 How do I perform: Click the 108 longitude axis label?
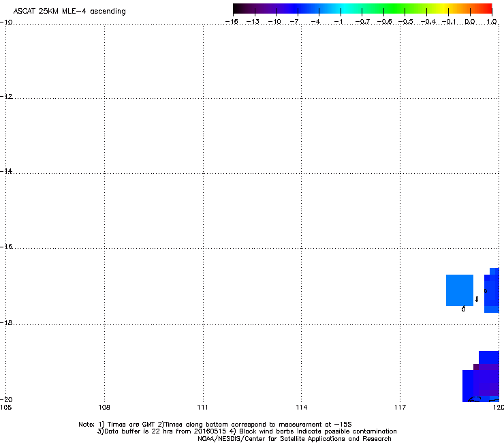(104, 408)
